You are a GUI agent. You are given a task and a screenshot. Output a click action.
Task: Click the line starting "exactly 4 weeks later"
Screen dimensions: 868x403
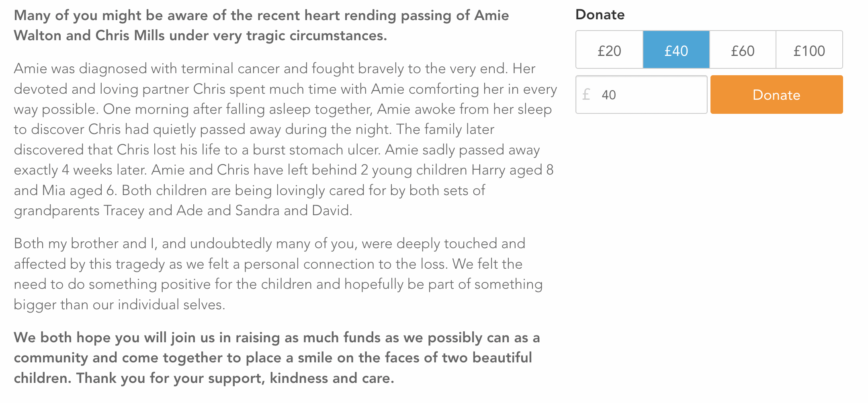(284, 170)
